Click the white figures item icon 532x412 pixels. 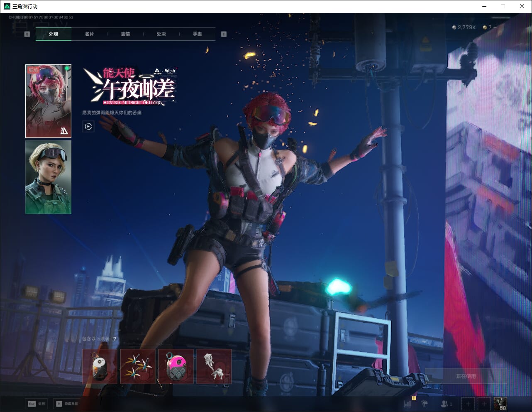[x=214, y=366]
